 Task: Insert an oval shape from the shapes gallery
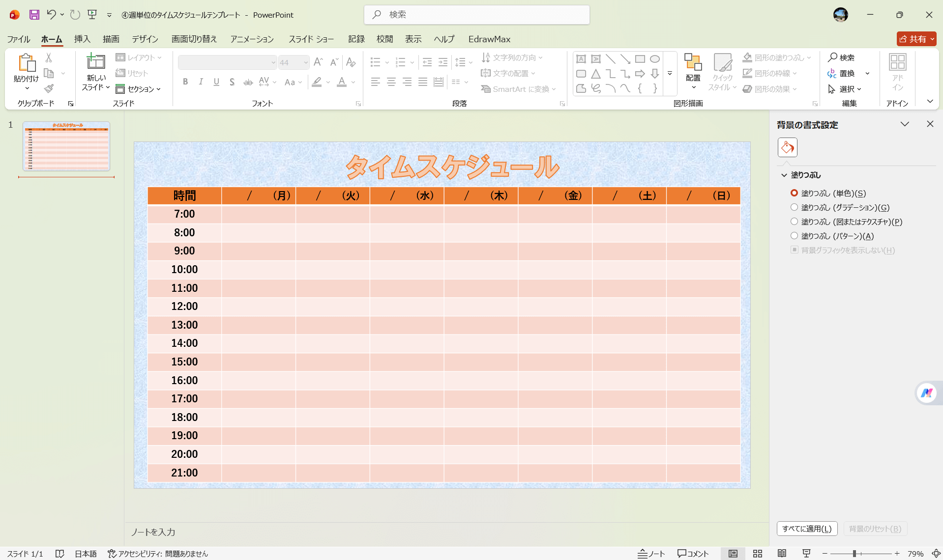(x=654, y=58)
